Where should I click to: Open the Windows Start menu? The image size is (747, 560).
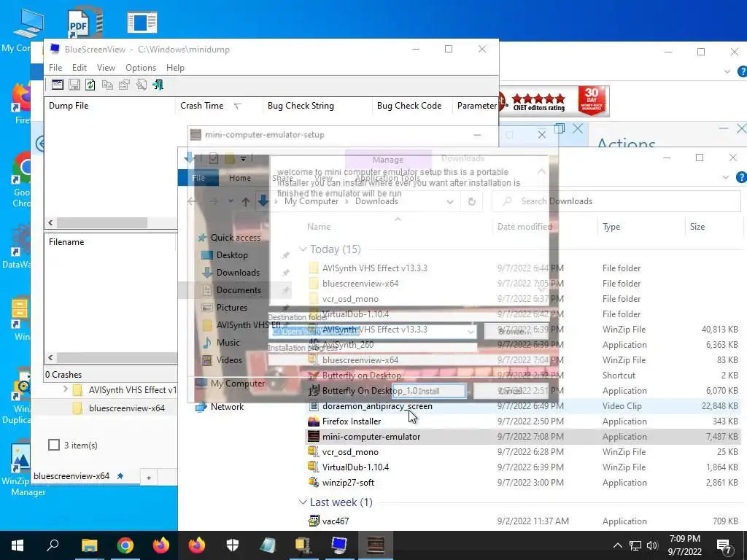point(18,545)
